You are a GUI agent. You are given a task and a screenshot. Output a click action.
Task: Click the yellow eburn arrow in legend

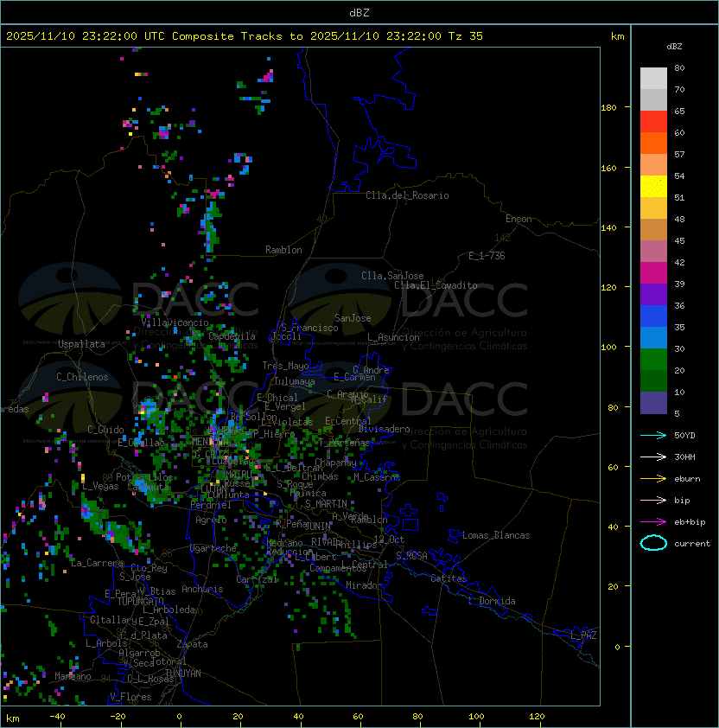(x=653, y=478)
